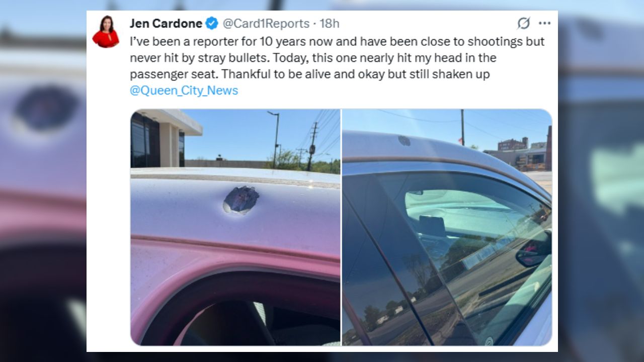Open the @Card1Reports handle
The width and height of the screenshot is (644, 362).
pyautogui.click(x=266, y=23)
